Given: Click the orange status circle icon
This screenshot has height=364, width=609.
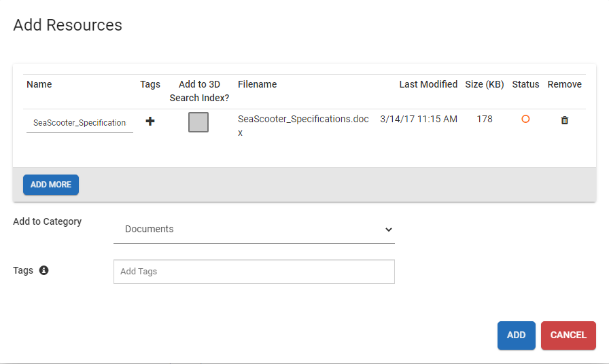Looking at the screenshot, I should (525, 119).
